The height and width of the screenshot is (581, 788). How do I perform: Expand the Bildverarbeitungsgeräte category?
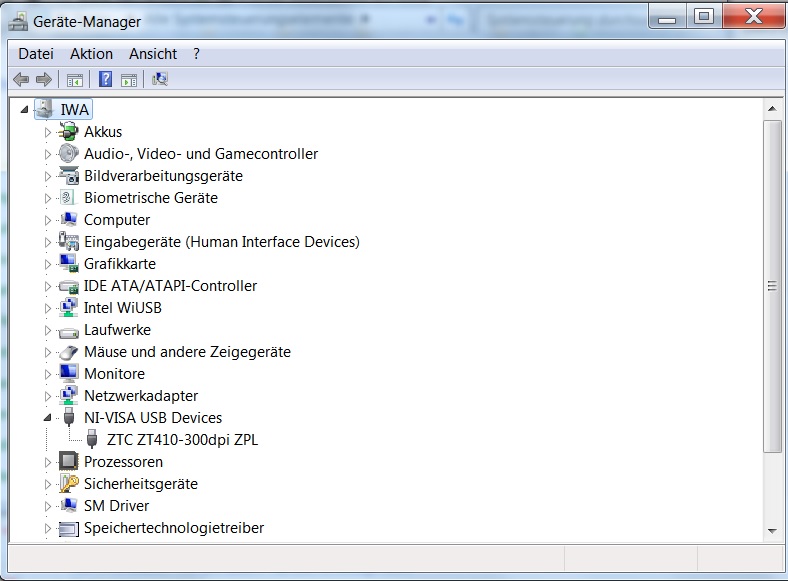(x=48, y=176)
